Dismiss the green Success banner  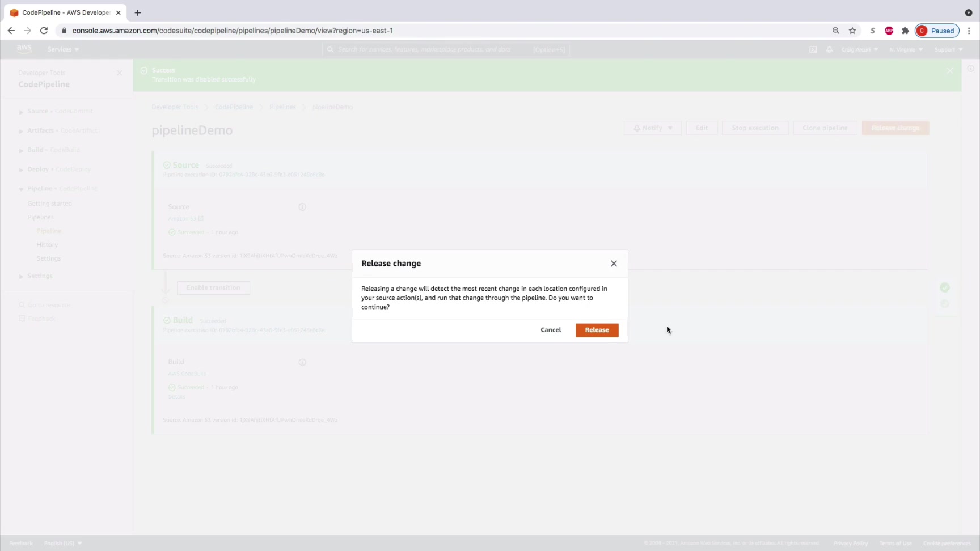tap(950, 70)
